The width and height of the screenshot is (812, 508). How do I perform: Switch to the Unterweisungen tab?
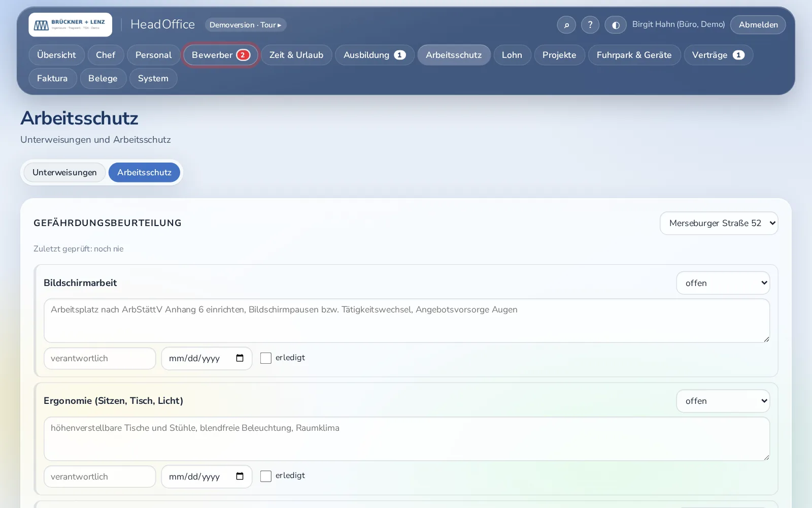tap(64, 172)
